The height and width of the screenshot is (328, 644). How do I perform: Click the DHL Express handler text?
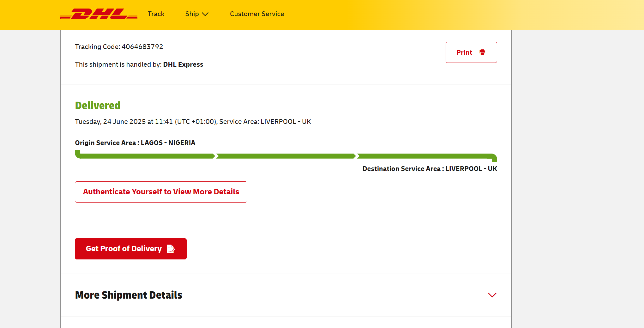tap(183, 64)
